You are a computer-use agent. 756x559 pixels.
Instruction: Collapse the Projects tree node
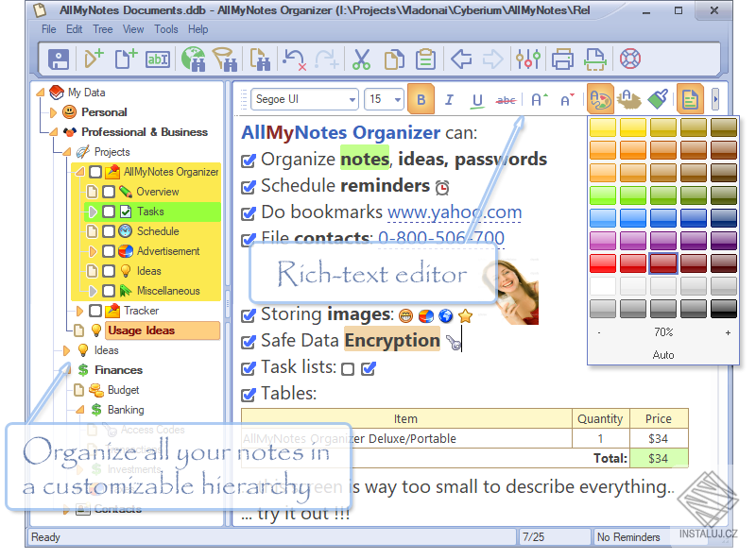(66, 152)
